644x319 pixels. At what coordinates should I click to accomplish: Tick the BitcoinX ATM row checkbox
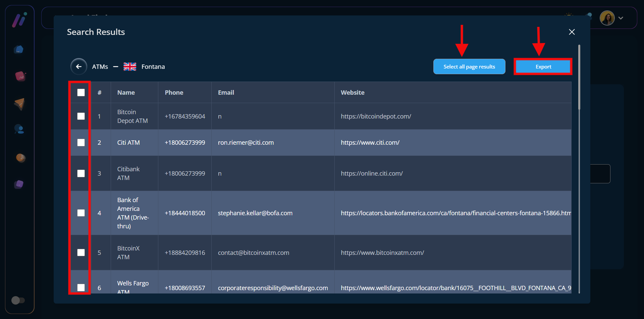[81, 253]
